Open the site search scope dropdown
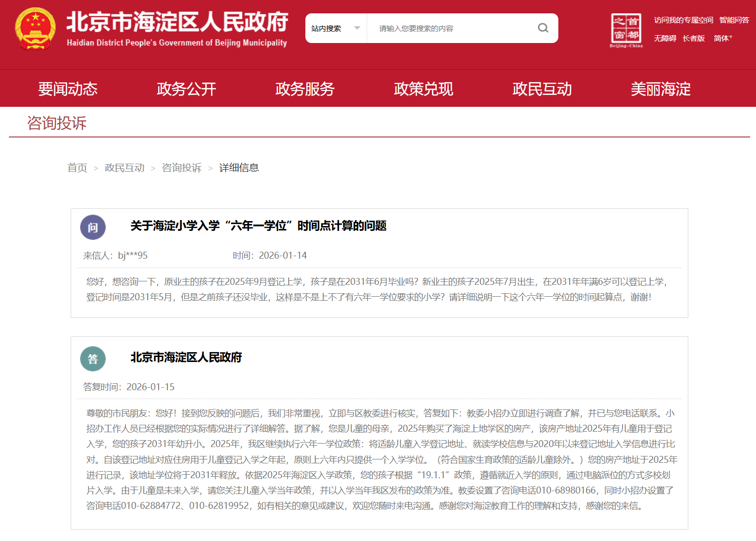The height and width of the screenshot is (541, 756). click(x=336, y=28)
